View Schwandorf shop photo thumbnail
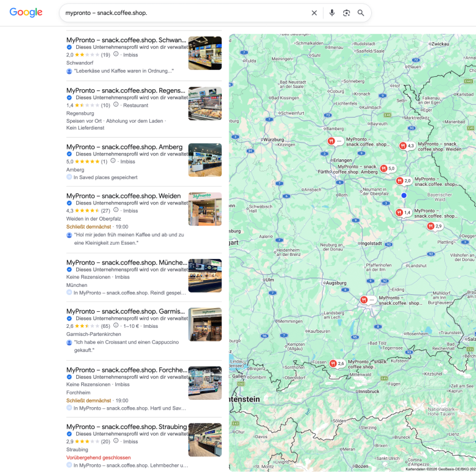Image resolution: width=476 pixels, height=476 pixels. [205, 53]
